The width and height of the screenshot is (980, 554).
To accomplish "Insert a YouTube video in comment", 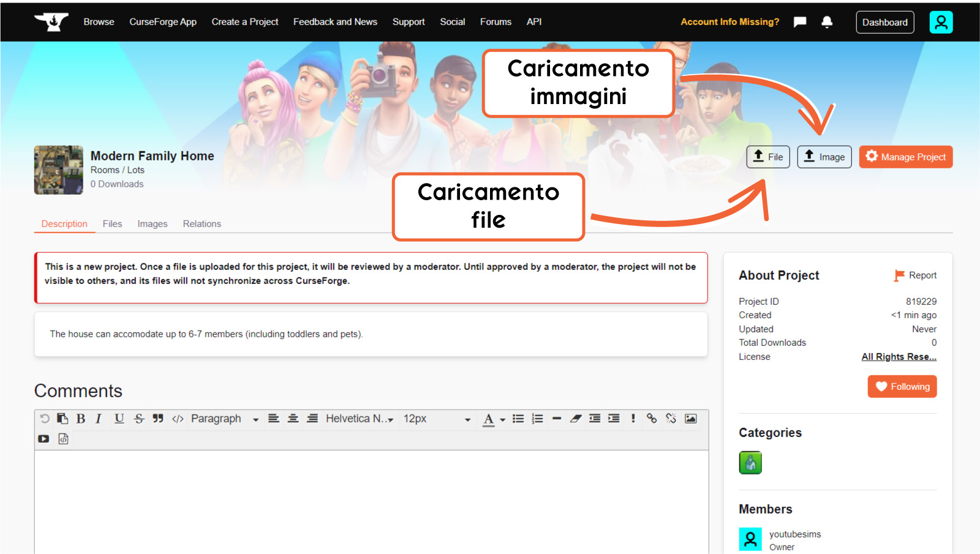I will 43,439.
